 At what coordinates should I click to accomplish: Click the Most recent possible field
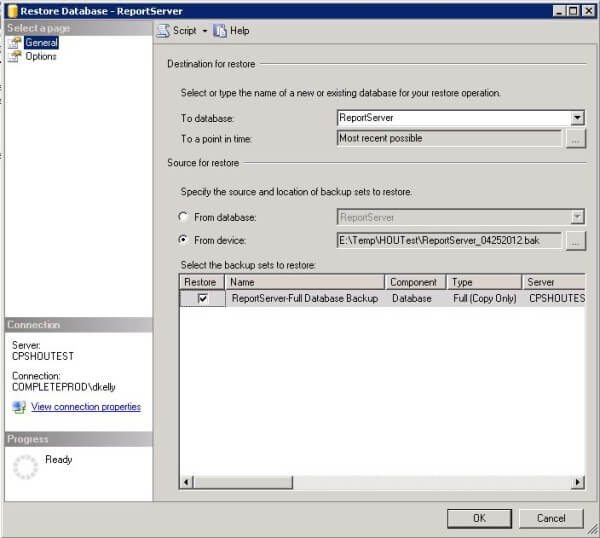click(x=449, y=138)
